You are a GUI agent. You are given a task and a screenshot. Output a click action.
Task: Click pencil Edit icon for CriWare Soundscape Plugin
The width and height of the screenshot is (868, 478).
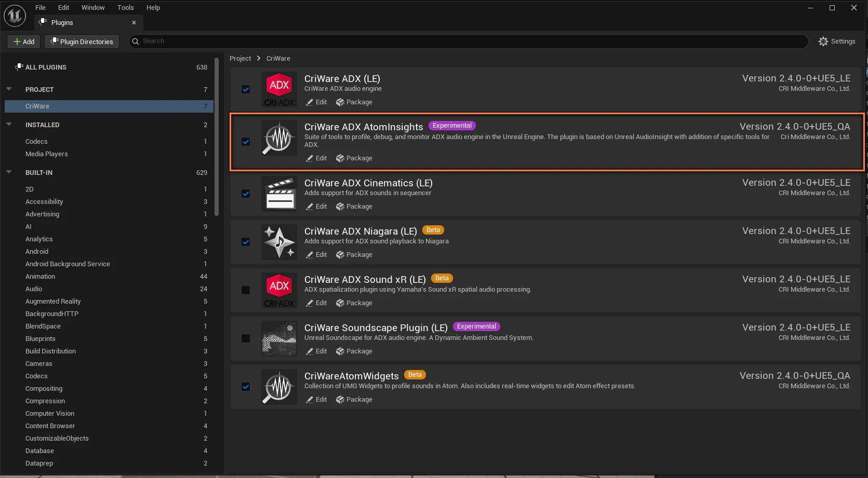(x=310, y=351)
